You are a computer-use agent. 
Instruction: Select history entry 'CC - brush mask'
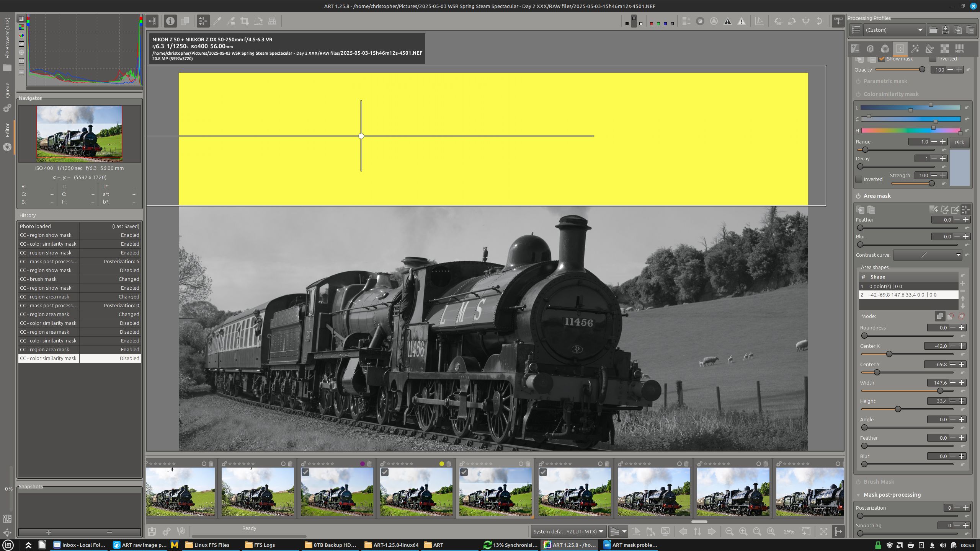click(80, 279)
